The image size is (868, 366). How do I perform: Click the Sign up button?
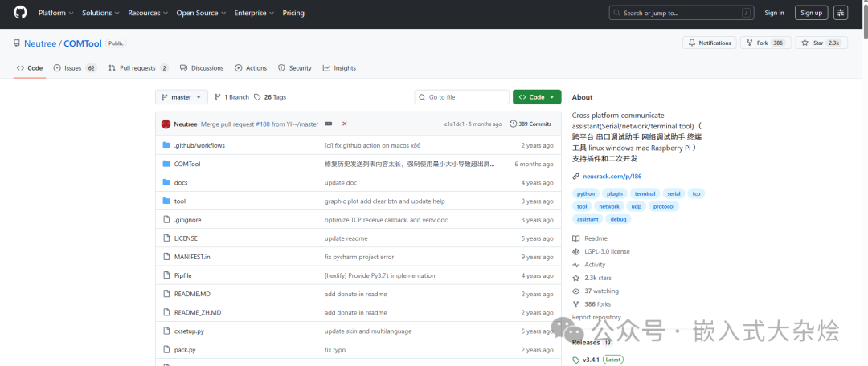click(811, 13)
